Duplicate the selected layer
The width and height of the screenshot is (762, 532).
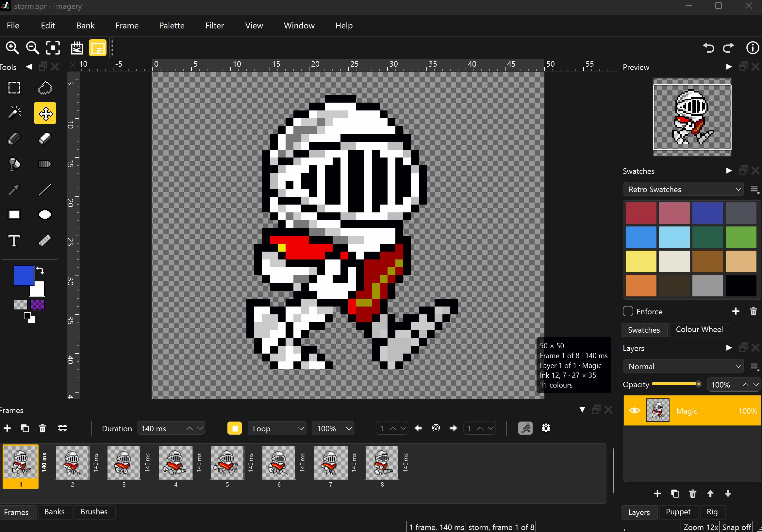(675, 493)
